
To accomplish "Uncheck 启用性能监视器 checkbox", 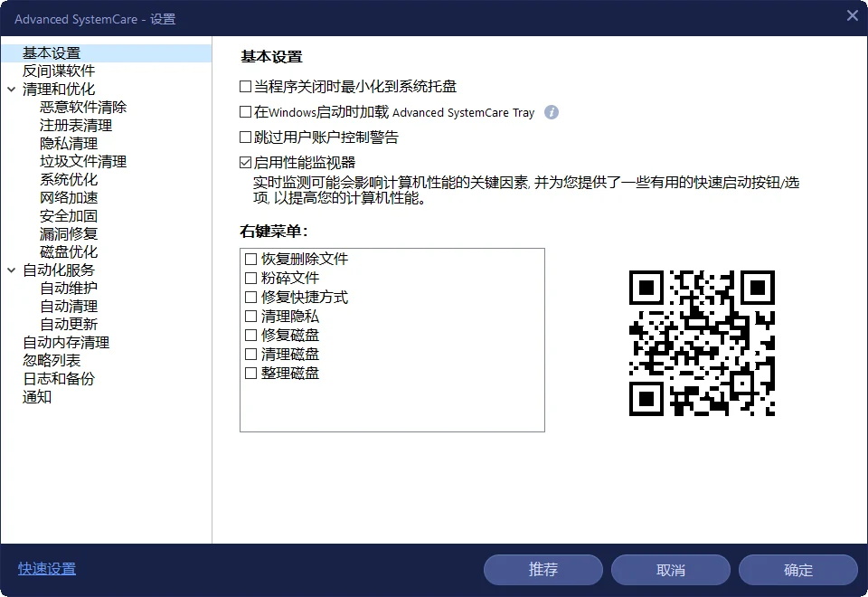I will click(245, 162).
